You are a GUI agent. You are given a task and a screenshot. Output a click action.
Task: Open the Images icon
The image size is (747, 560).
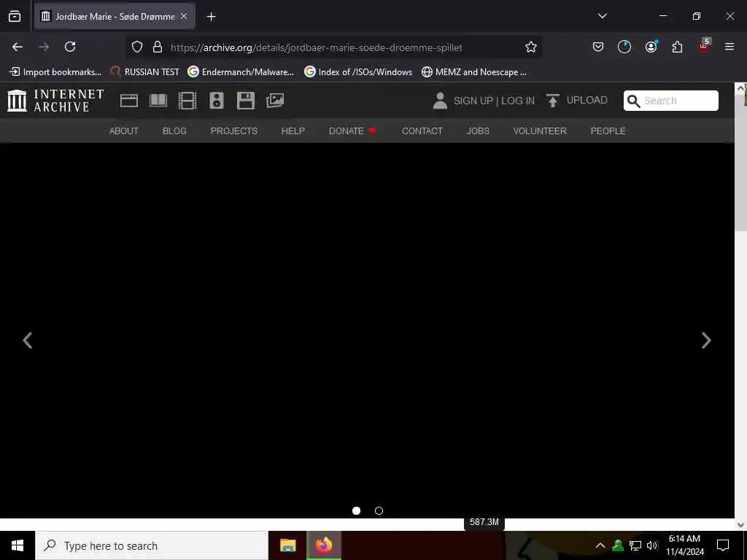click(275, 101)
